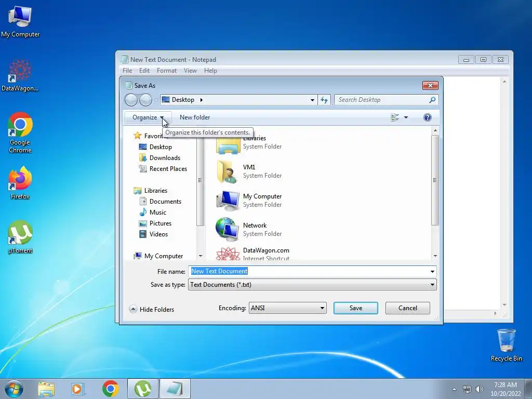The width and height of the screenshot is (532, 399).
Task: Click file list scroll down arrow
Action: pyautogui.click(x=435, y=256)
